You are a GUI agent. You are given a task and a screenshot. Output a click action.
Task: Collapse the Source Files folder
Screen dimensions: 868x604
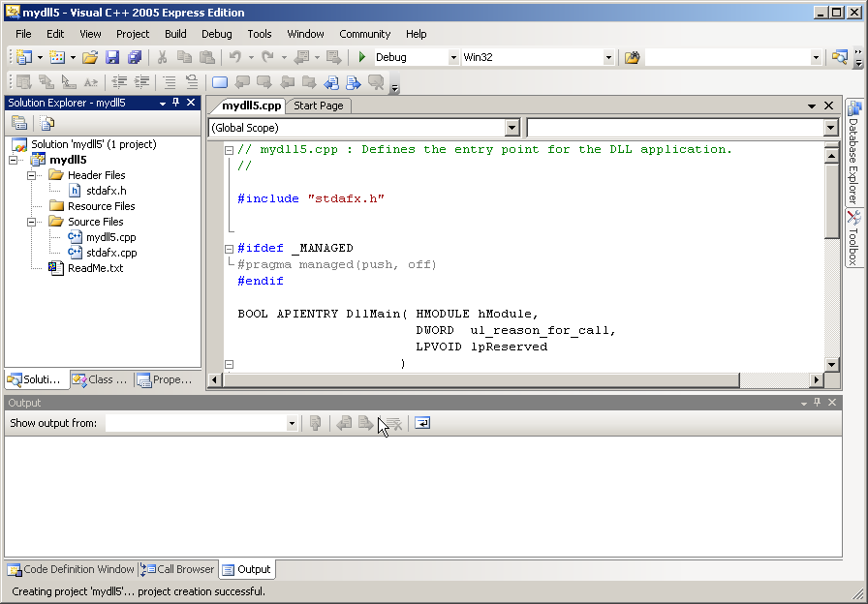point(32,222)
